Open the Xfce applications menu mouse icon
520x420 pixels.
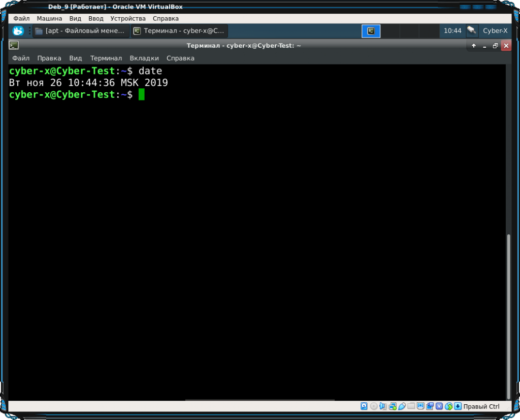[18, 31]
